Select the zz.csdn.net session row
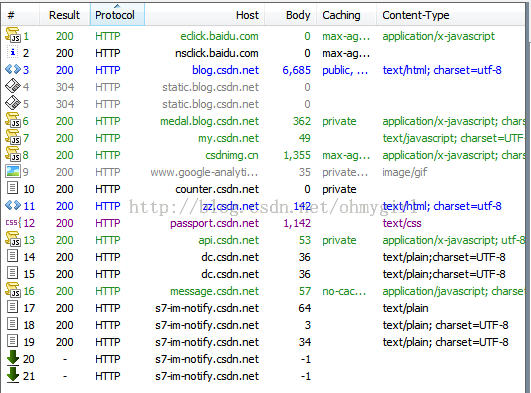Viewport: 531px width, 393px height. pos(263,206)
